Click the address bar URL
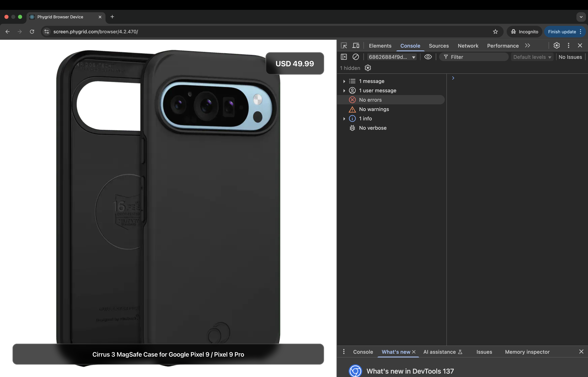 (x=96, y=32)
